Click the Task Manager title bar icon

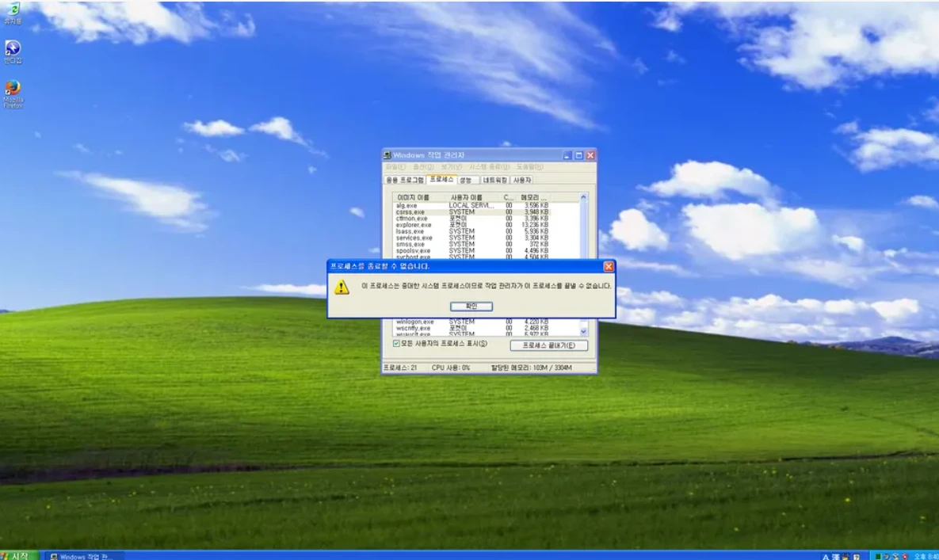(387, 155)
